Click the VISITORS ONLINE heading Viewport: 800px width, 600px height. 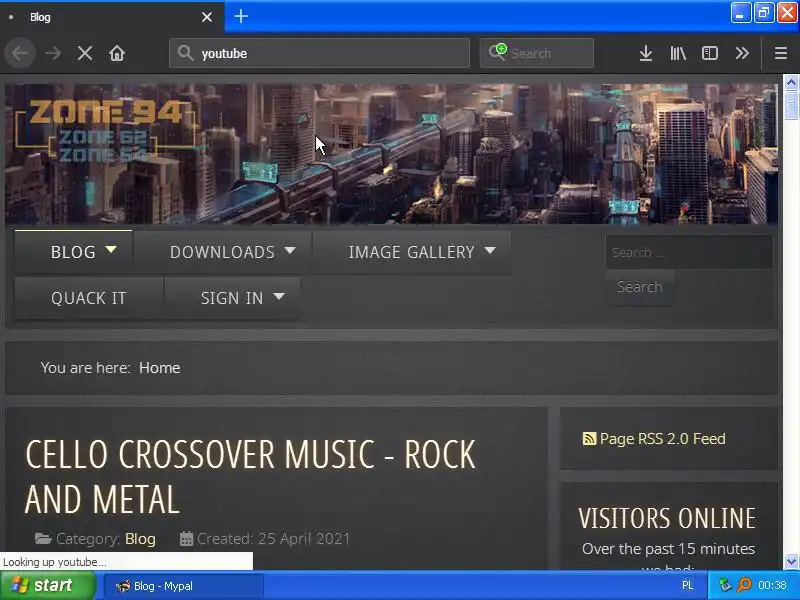[667, 518]
